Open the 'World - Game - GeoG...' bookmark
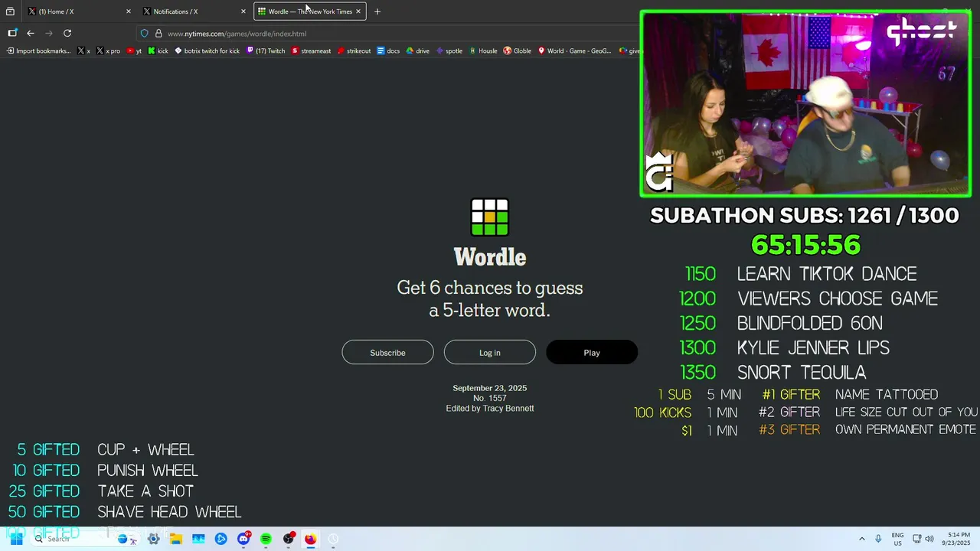The width and height of the screenshot is (980, 551). [x=574, y=51]
